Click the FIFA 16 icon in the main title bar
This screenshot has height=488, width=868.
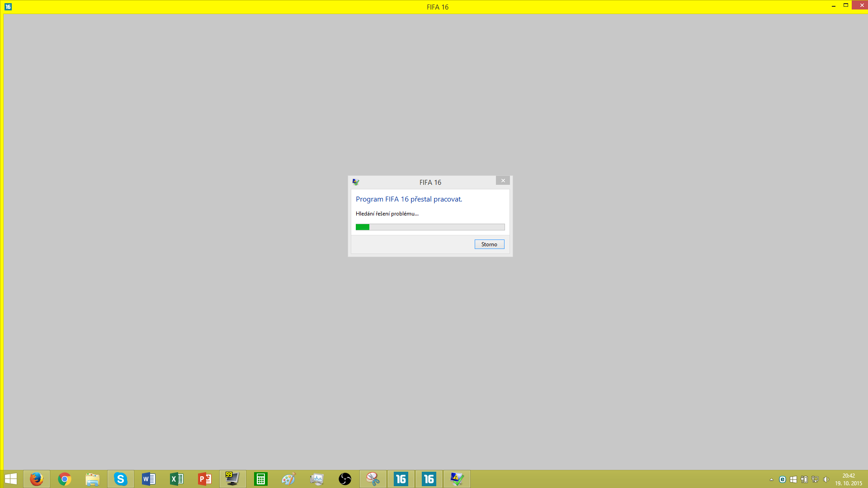tap(8, 7)
